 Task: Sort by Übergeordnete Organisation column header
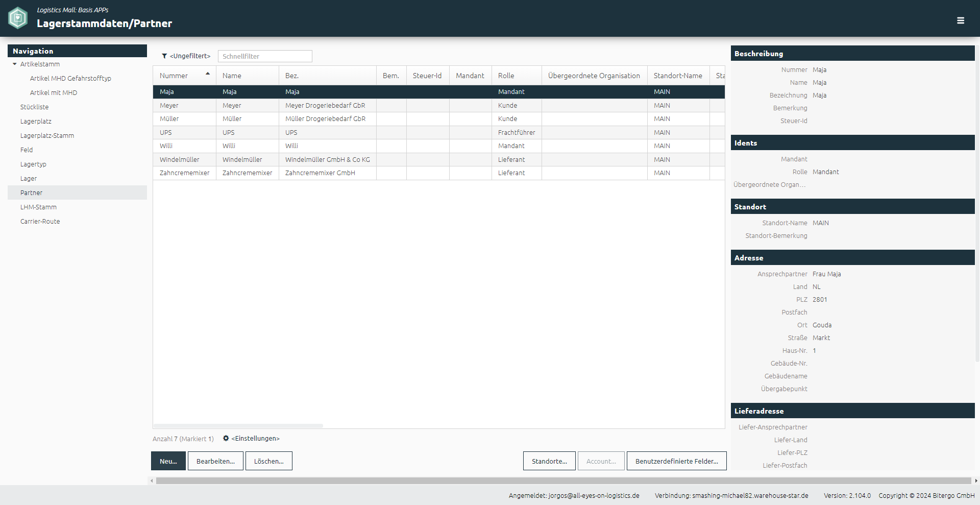(x=594, y=76)
